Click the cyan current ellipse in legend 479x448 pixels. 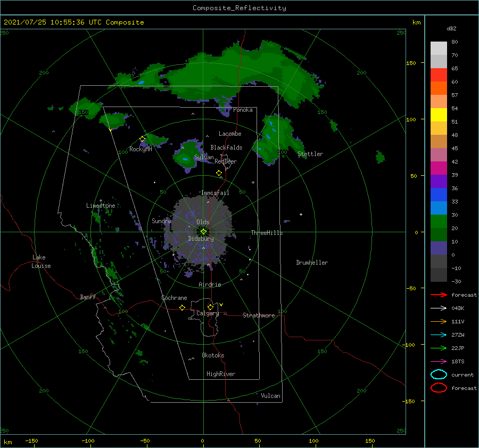(439, 374)
